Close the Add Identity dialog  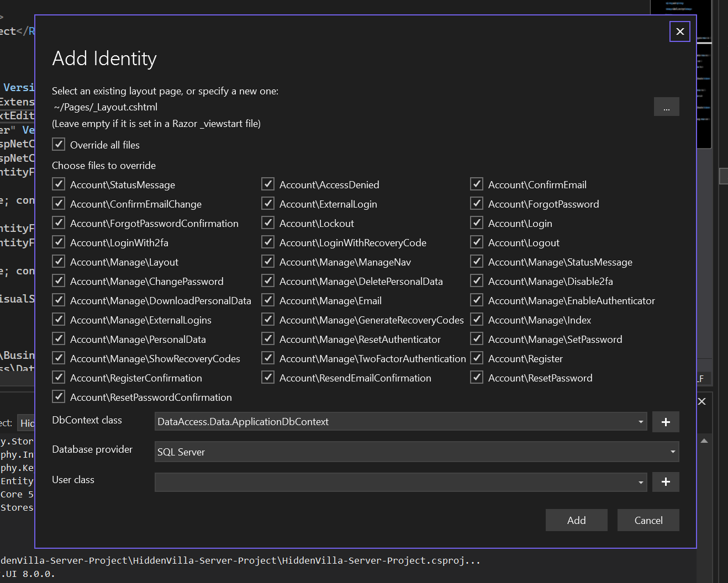[680, 31]
